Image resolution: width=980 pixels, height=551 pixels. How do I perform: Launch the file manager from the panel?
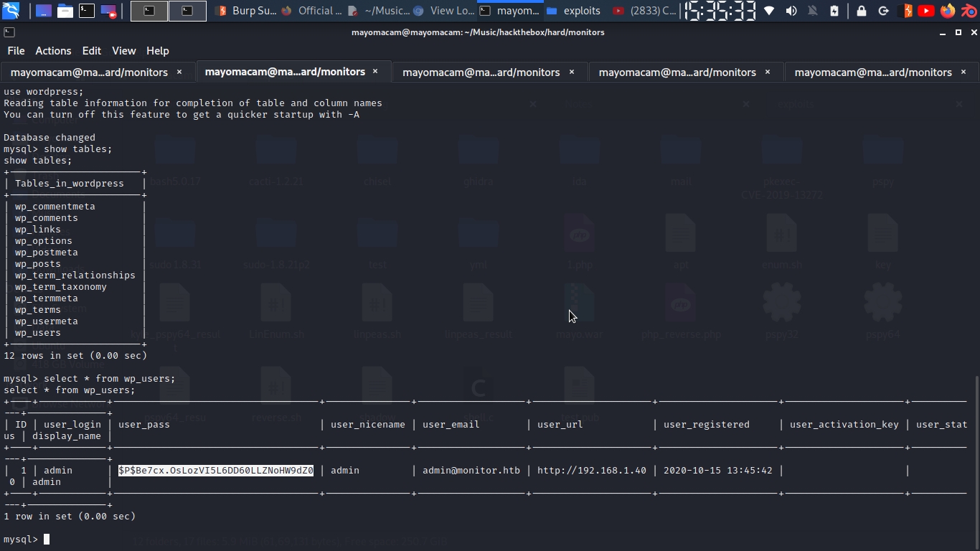(x=65, y=11)
